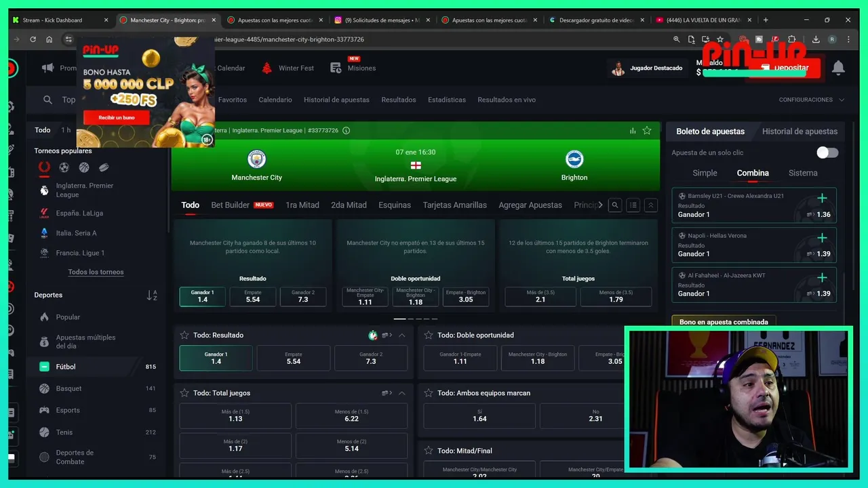The image size is (868, 488).
Task: Collapse the Todo: Total juegos market chevron
Action: [402, 392]
